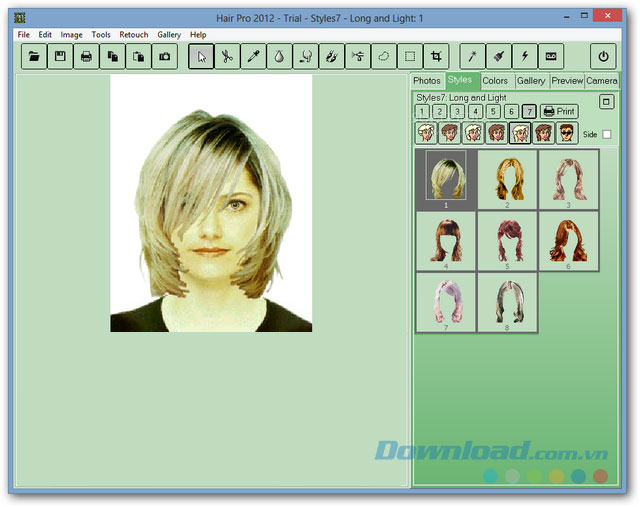Pick the eyedropper tool
Viewport: 640px width, 507px height.
(x=253, y=56)
